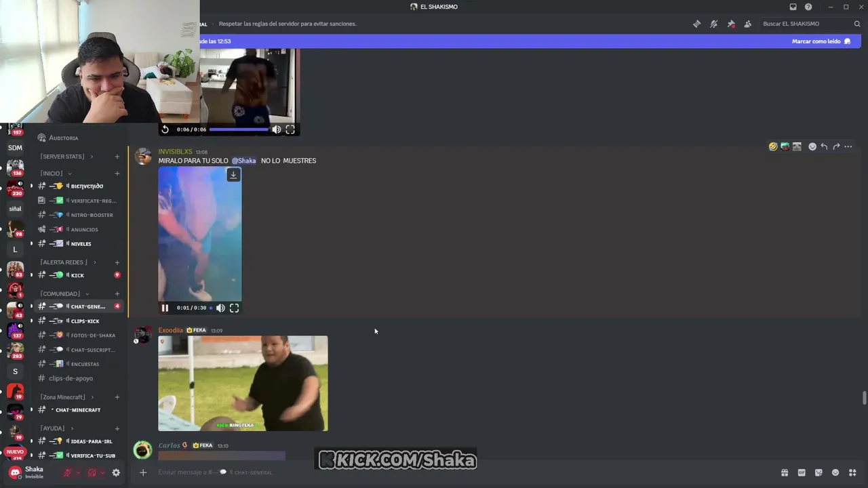This screenshot has width=868, height=488.
Task: Click the message attach plus button
Action: [143, 472]
